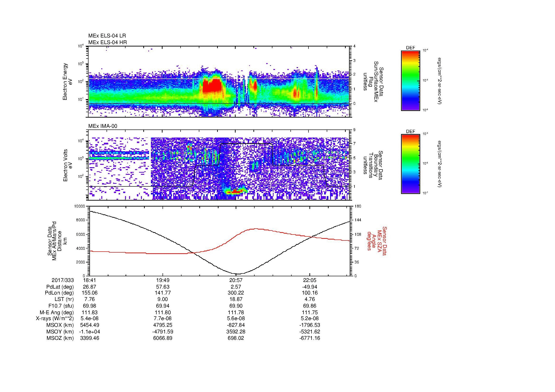Click the 'MSOY (km)' row label
Screen dimensions: 555x392
pyautogui.click(x=60, y=332)
